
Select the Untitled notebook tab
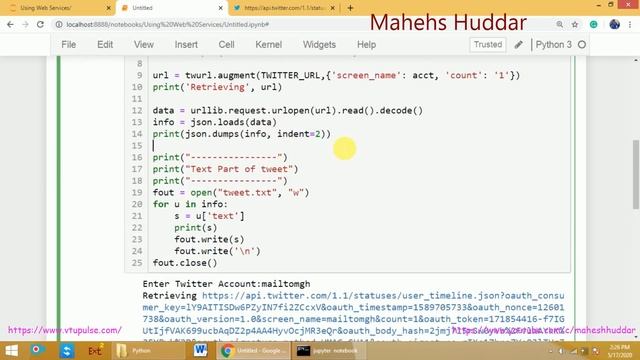[171, 8]
